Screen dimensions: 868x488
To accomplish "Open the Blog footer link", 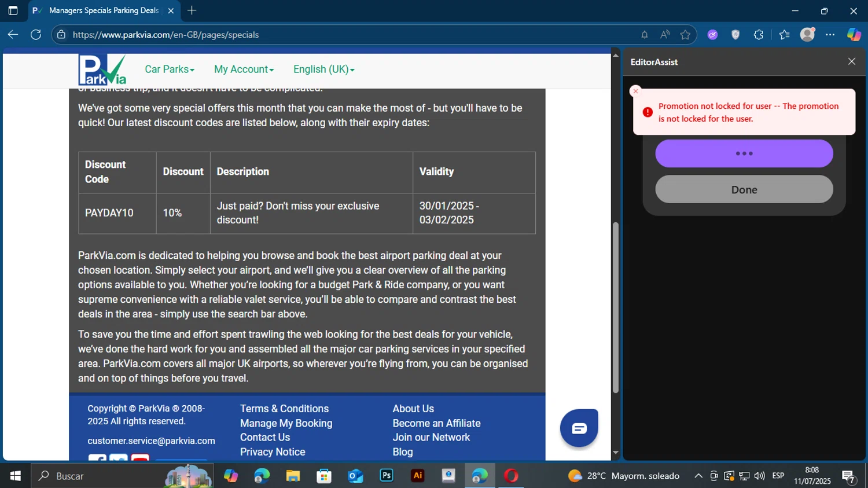I will point(403,452).
